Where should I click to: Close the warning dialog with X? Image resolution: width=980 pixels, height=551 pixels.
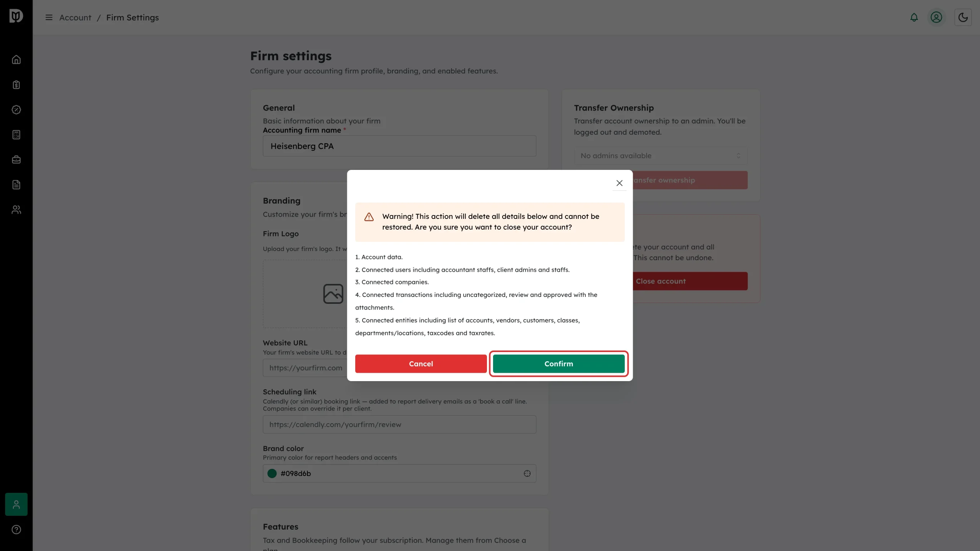619,183
